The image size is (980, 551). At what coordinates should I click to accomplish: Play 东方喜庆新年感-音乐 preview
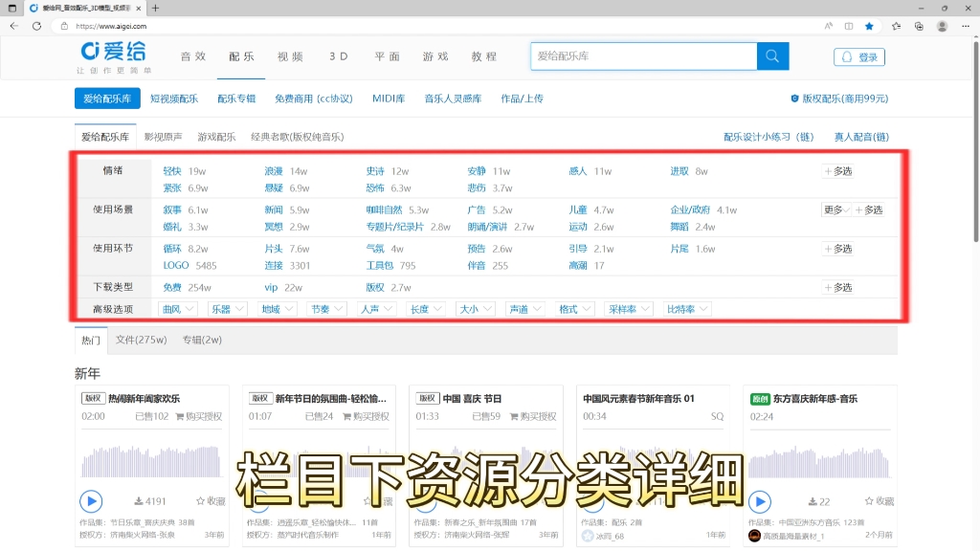tap(760, 501)
